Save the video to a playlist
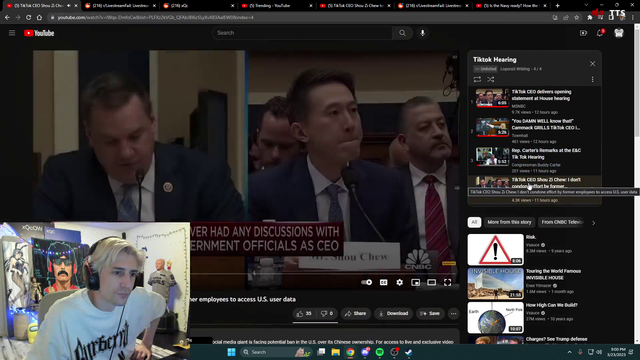640x360 pixels. point(430,313)
